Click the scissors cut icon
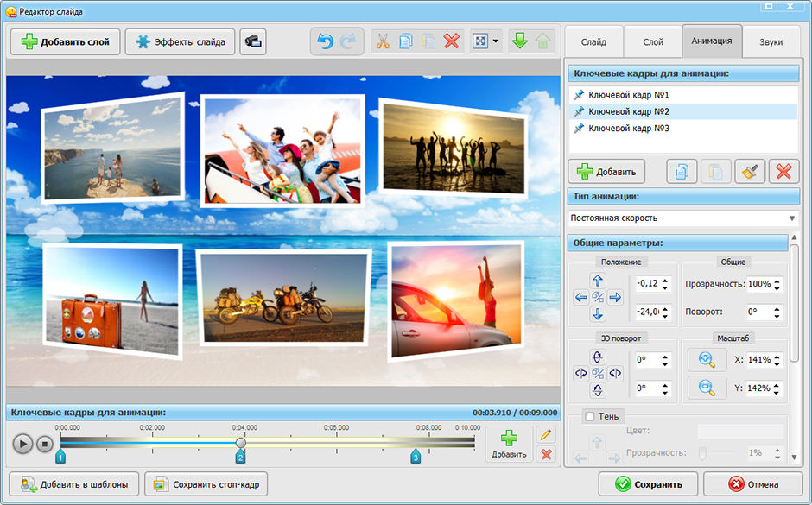 coord(384,41)
